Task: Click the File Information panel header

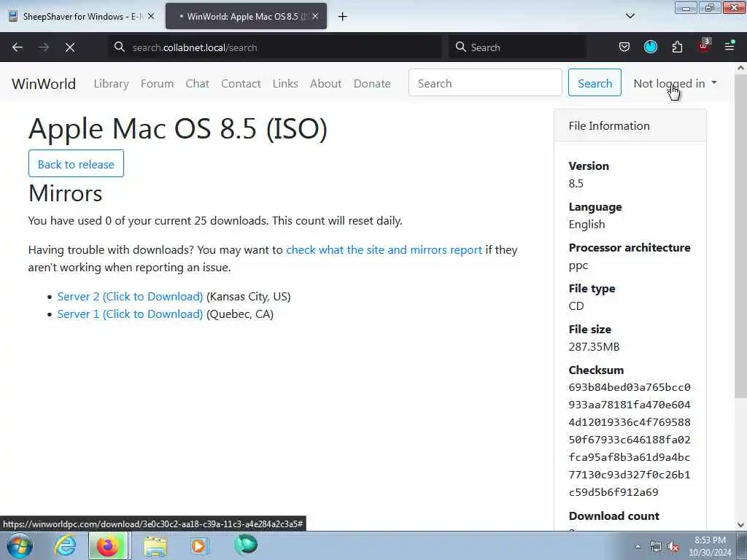Action: 630,125
